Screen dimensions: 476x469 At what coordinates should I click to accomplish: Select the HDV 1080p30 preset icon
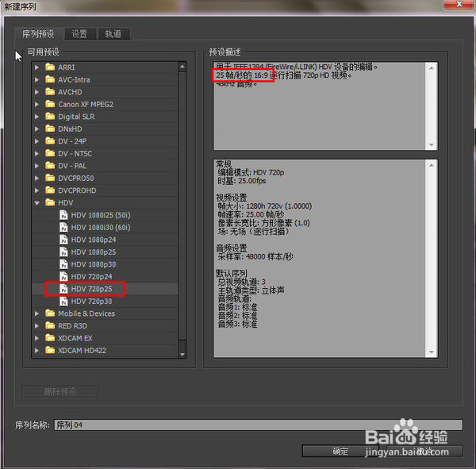tap(64, 264)
